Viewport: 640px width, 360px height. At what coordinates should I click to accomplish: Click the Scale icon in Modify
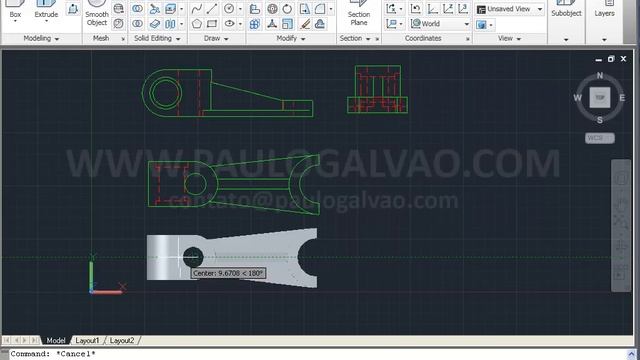(x=287, y=24)
